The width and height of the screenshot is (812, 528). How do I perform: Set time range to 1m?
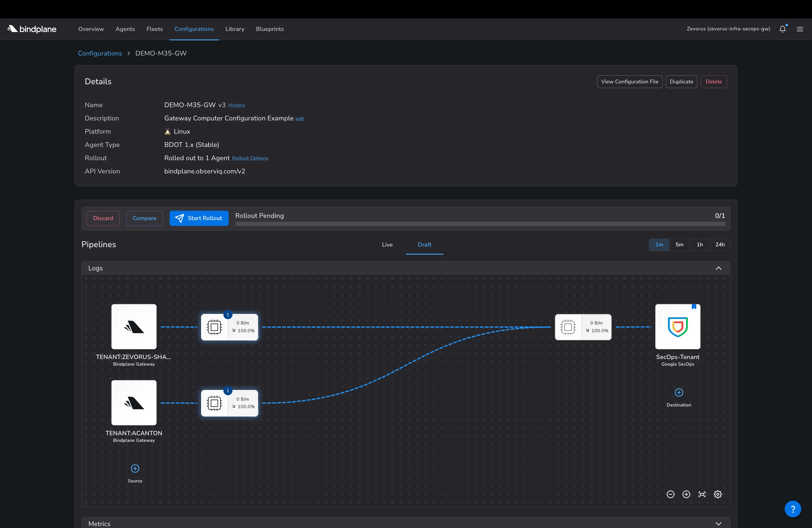[x=659, y=245]
